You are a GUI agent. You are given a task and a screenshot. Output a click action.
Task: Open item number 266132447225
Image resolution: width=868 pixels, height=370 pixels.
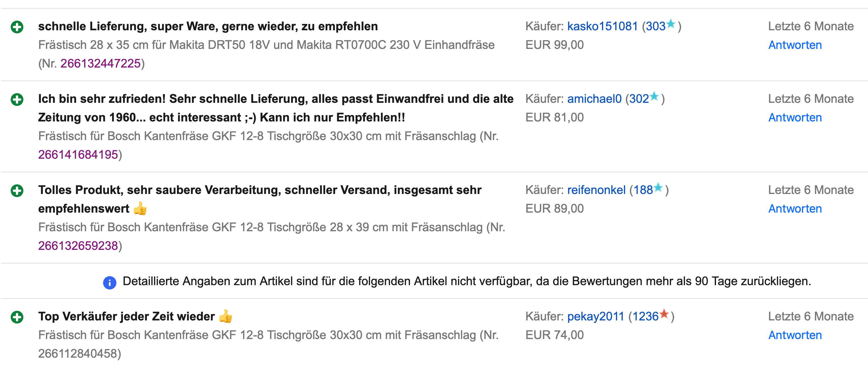tap(100, 63)
